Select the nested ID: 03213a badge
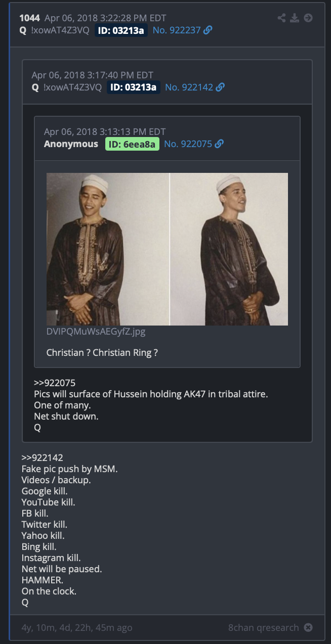 coord(134,87)
